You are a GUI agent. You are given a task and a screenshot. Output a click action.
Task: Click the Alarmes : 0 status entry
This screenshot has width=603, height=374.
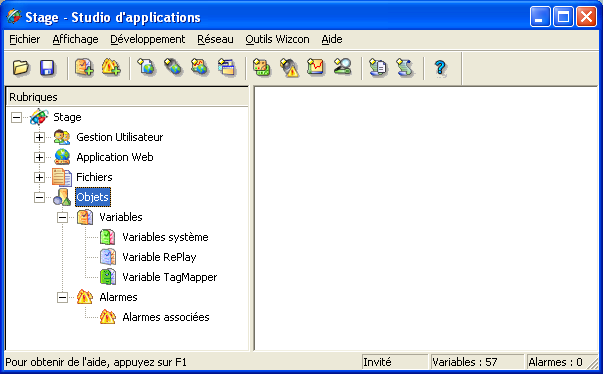pos(557,362)
